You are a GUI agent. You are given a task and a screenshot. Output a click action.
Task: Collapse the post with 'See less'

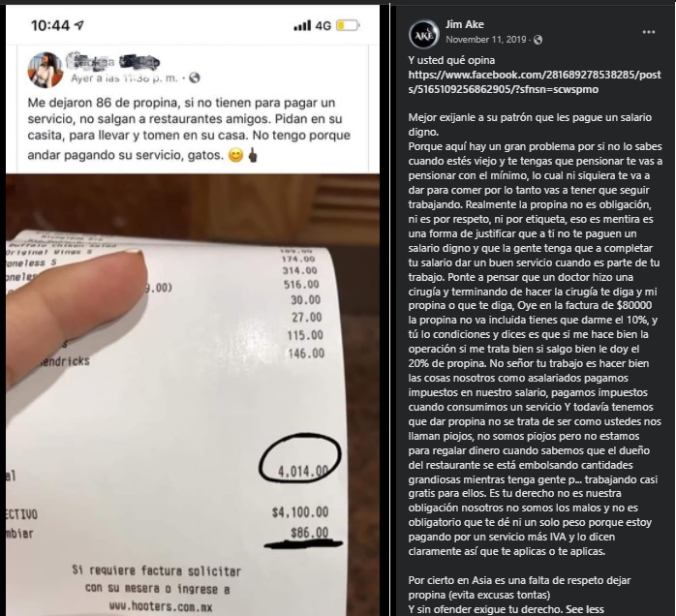(586, 609)
